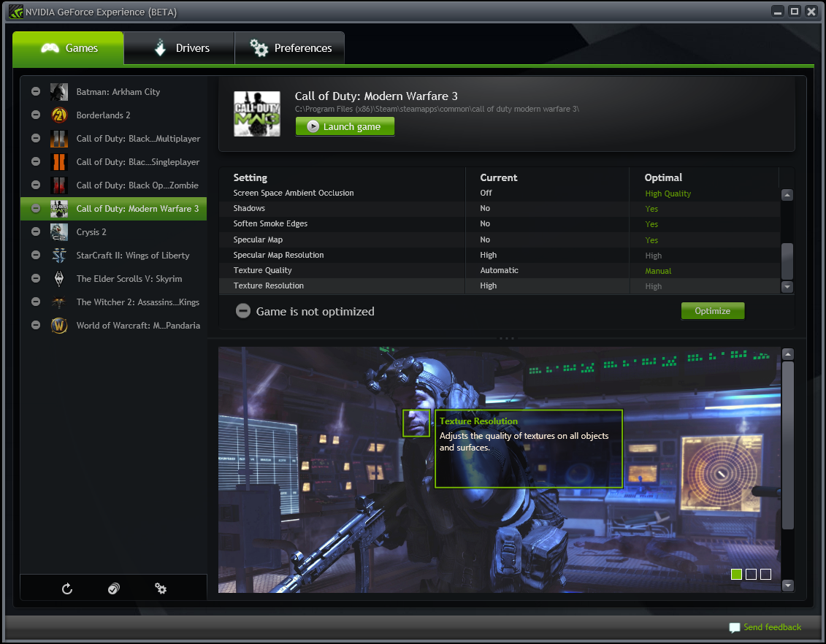Viewport: 826px width, 644px height.
Task: Select the StarCraft II game icon
Action: [58, 255]
